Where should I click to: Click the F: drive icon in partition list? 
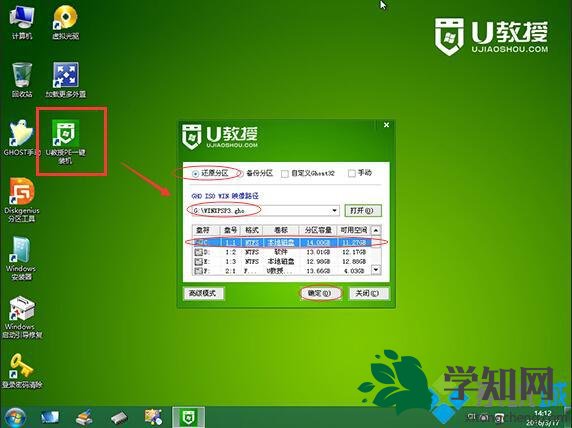pyautogui.click(x=198, y=271)
